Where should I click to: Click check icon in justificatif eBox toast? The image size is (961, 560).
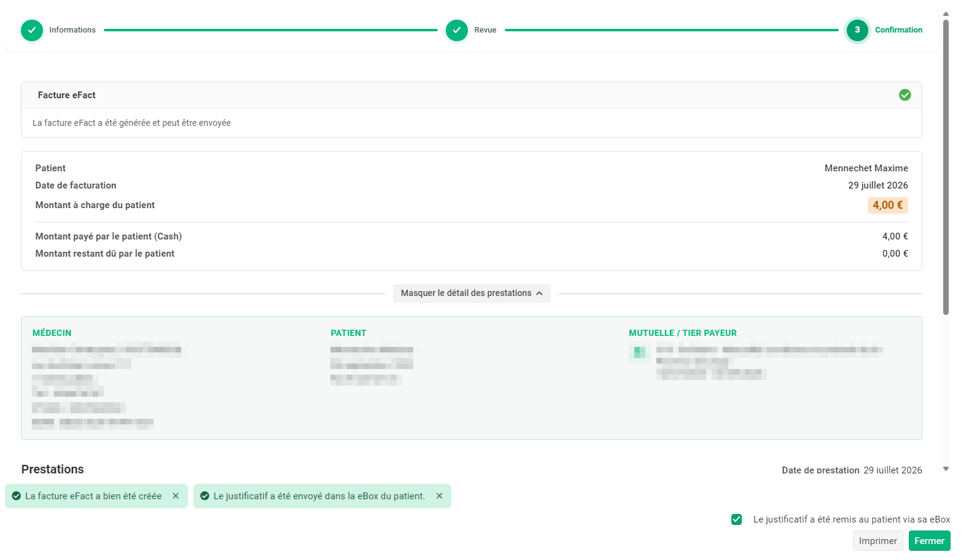[x=204, y=496]
